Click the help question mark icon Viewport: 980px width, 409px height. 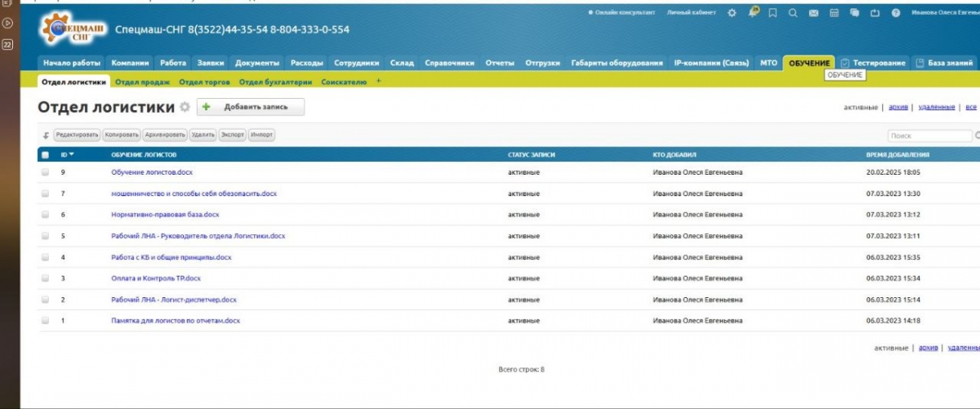[x=896, y=13]
